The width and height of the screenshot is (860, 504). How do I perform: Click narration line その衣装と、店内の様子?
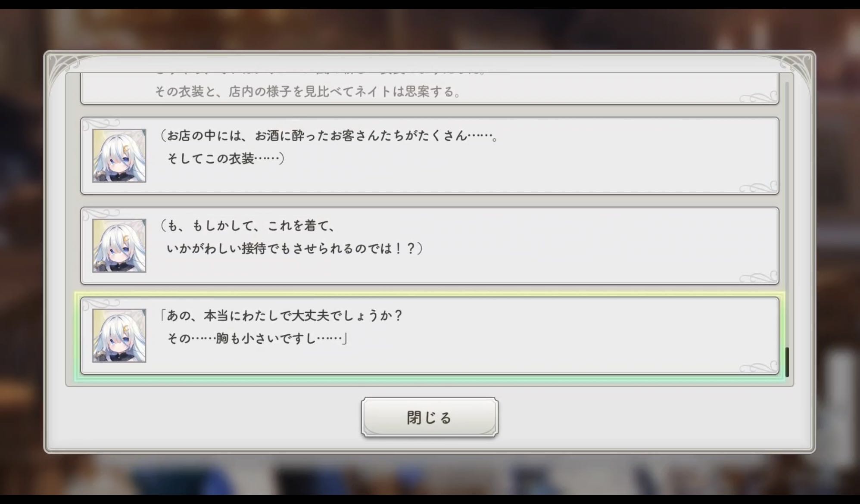tap(308, 92)
